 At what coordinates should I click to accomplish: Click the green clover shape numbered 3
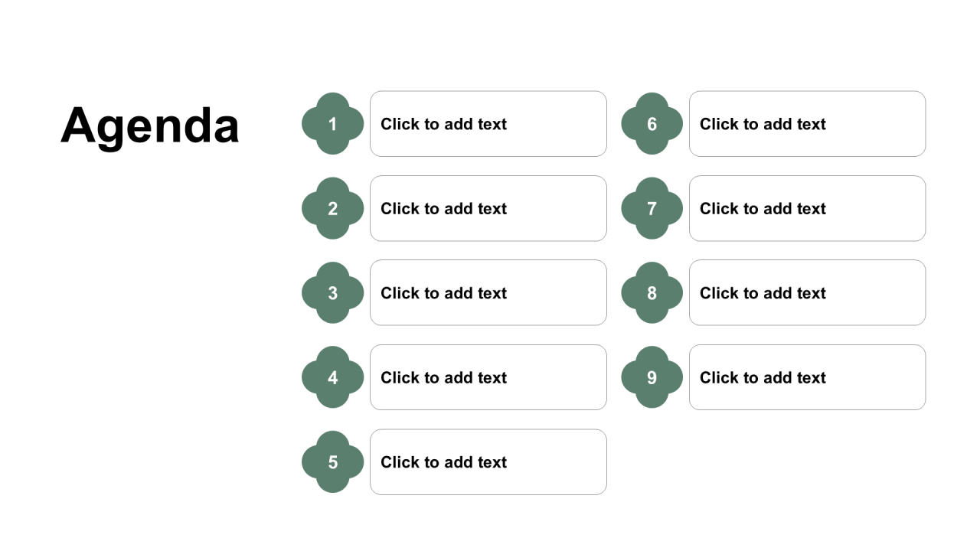tap(332, 293)
